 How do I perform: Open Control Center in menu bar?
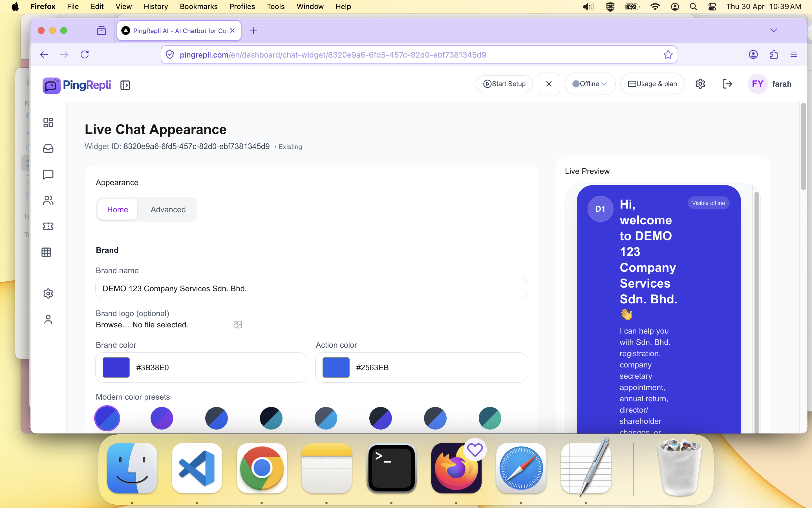[712, 7]
